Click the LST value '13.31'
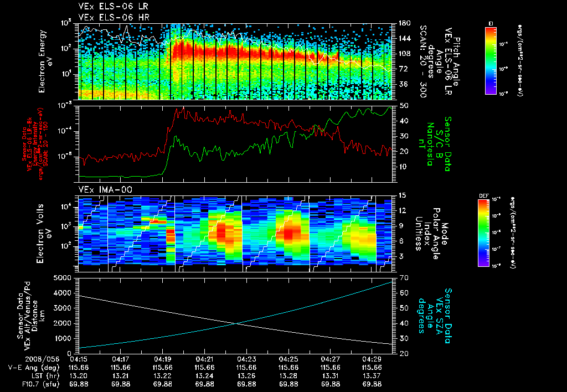 coord(331,376)
